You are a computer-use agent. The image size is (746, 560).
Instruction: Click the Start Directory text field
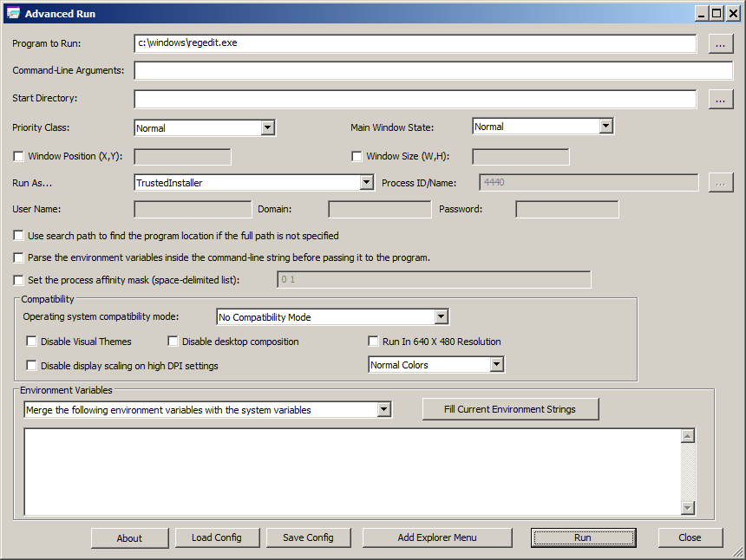(416, 99)
